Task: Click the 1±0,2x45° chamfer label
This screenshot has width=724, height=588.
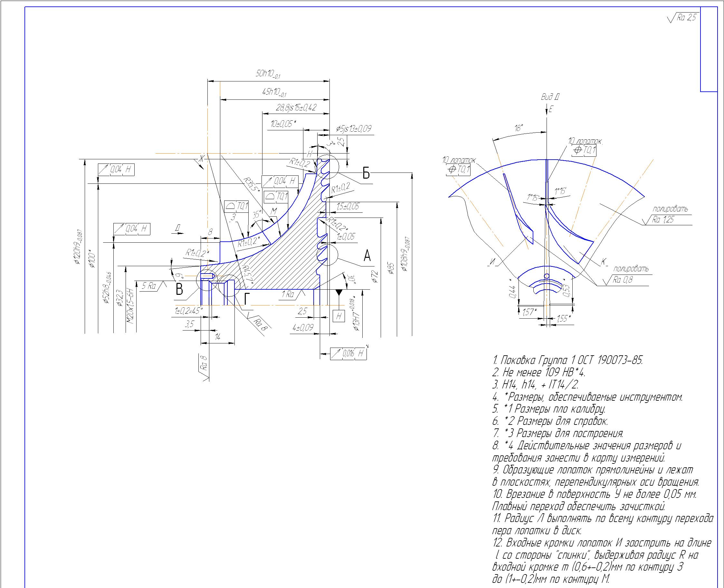Action: click(x=189, y=311)
